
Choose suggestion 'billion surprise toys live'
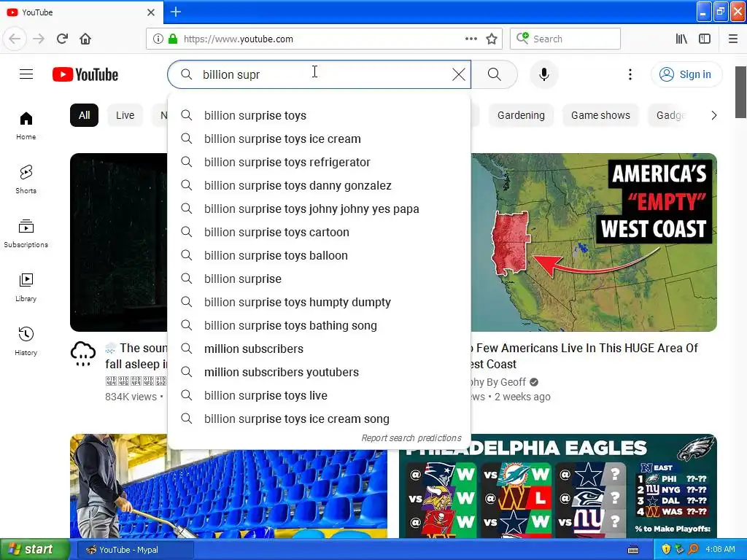click(x=320, y=395)
